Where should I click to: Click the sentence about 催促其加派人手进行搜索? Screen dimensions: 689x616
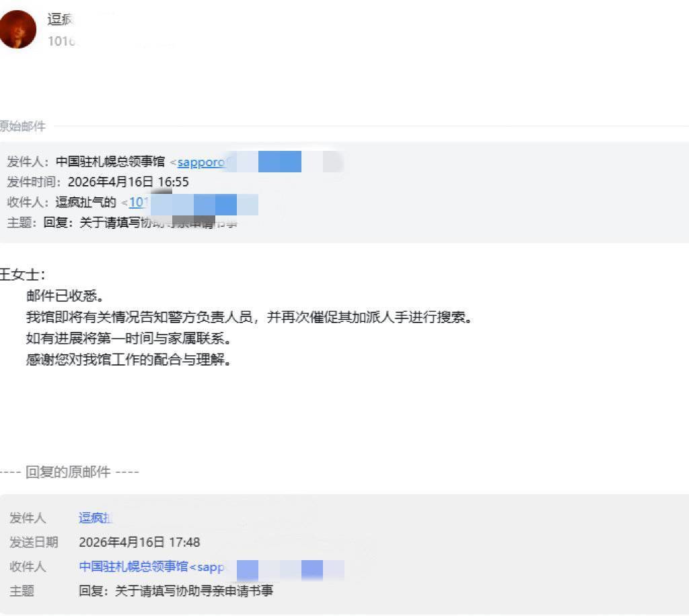(x=249, y=317)
